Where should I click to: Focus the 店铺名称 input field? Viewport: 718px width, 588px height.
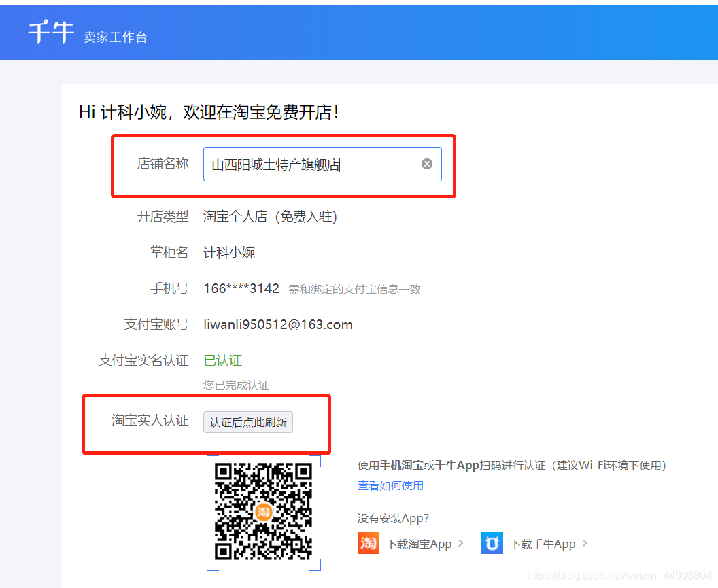pos(322,164)
